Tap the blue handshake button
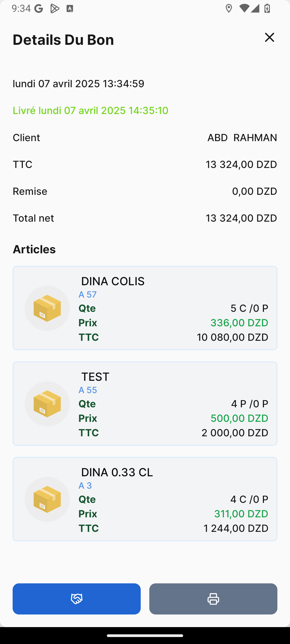This screenshot has height=644, width=290. (77, 599)
